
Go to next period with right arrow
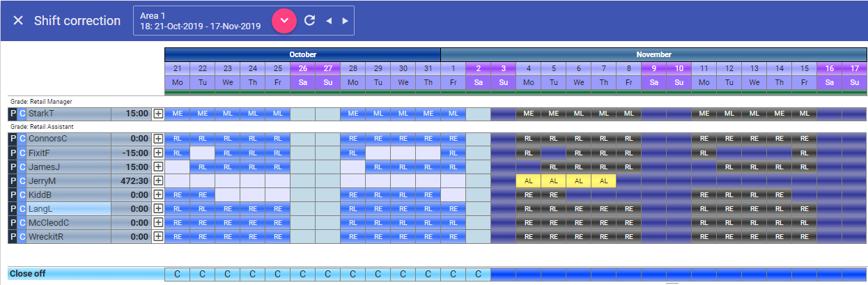pos(345,21)
